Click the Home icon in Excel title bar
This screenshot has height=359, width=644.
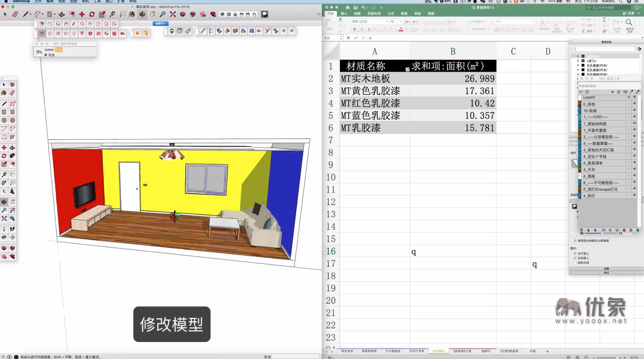(x=347, y=7)
